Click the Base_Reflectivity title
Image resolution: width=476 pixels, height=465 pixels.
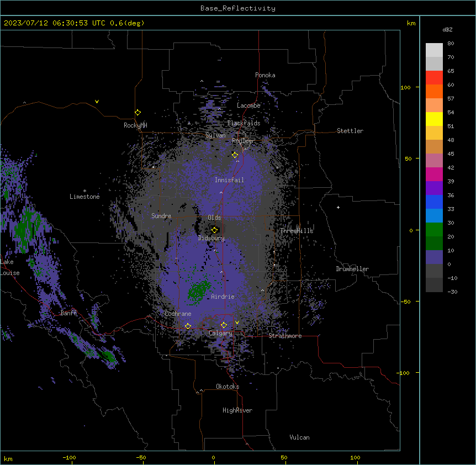tap(238, 8)
